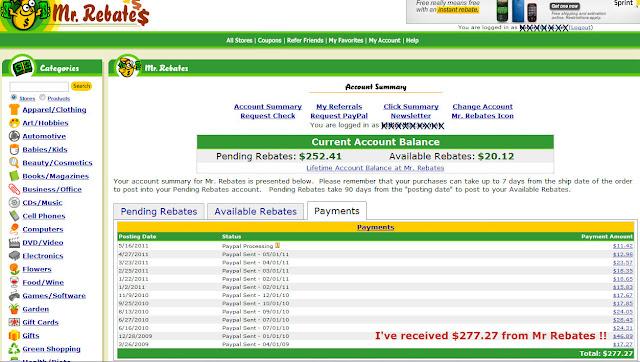
Task: Click the Flowers category icon
Action: coord(14,269)
